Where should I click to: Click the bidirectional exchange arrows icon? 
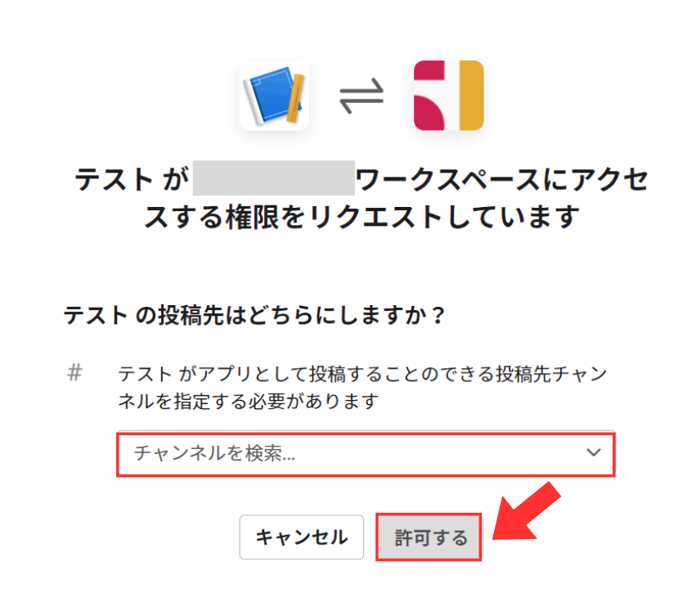point(362,96)
